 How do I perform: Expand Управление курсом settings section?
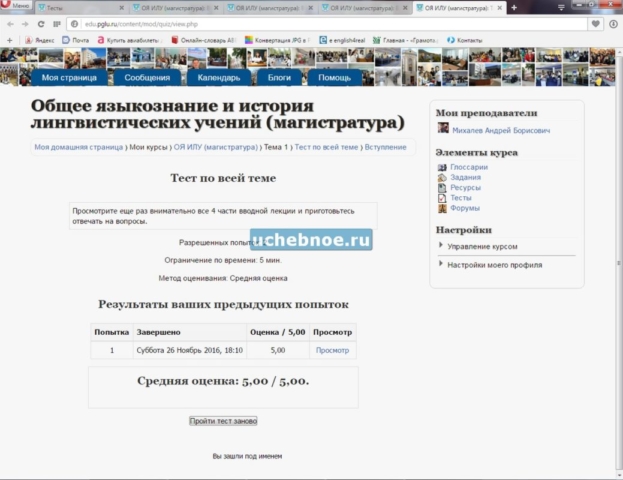click(482, 245)
